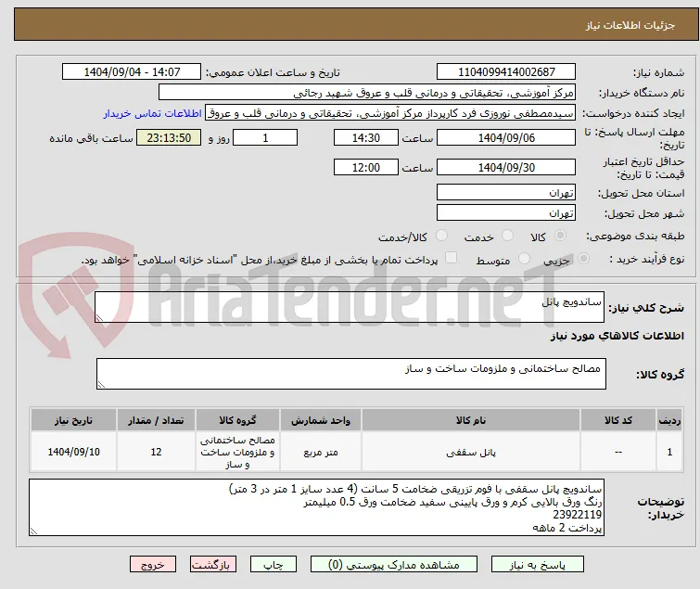Select the کالا radio button
The width and height of the screenshot is (700, 589).
(x=560, y=235)
